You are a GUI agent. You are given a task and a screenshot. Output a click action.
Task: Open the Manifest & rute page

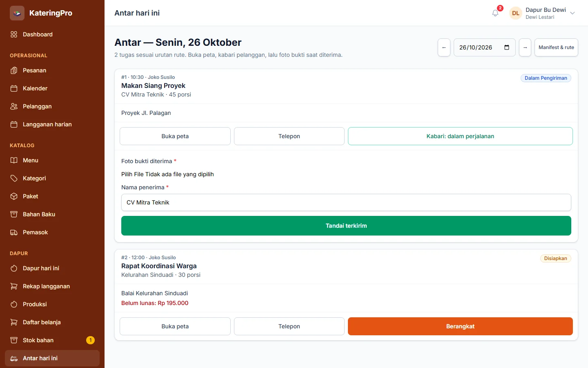[x=556, y=47]
